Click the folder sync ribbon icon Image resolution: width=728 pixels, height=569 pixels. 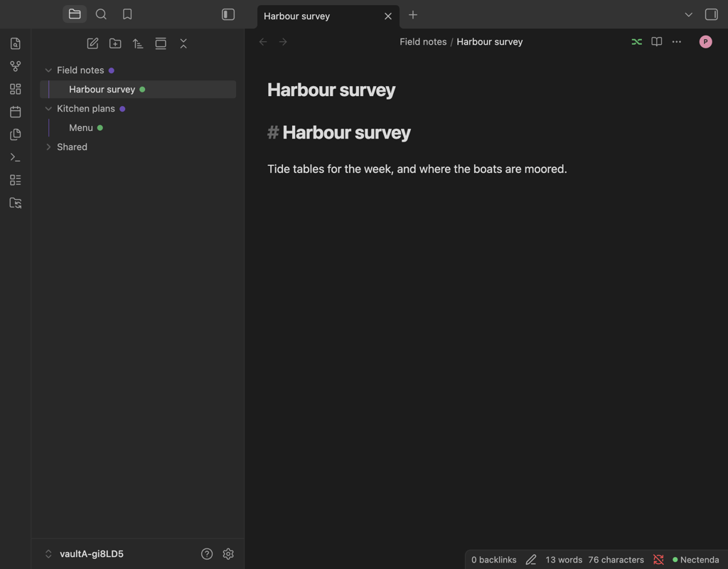click(x=16, y=203)
